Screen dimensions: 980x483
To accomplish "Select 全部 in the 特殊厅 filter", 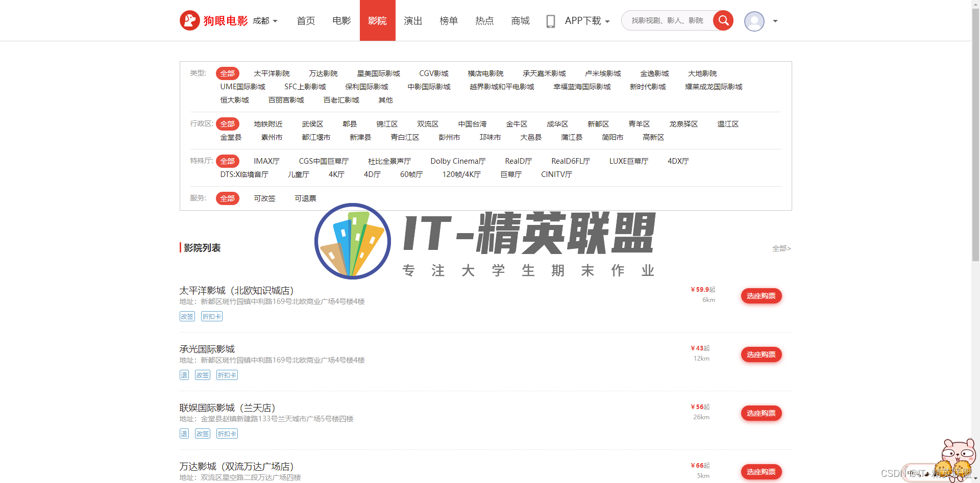I will pos(228,161).
